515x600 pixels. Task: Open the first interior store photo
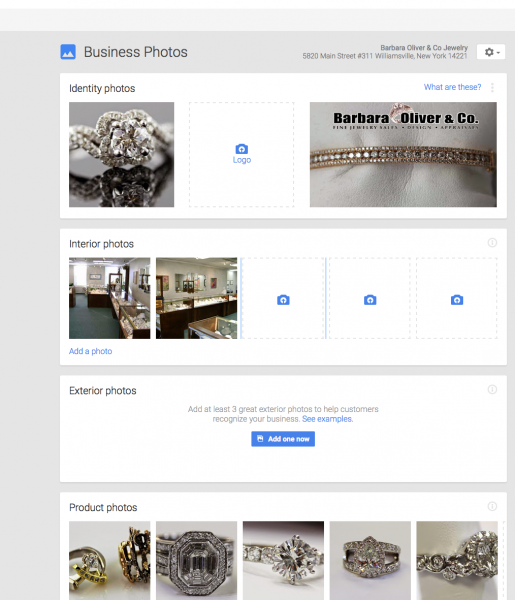pyautogui.click(x=109, y=298)
